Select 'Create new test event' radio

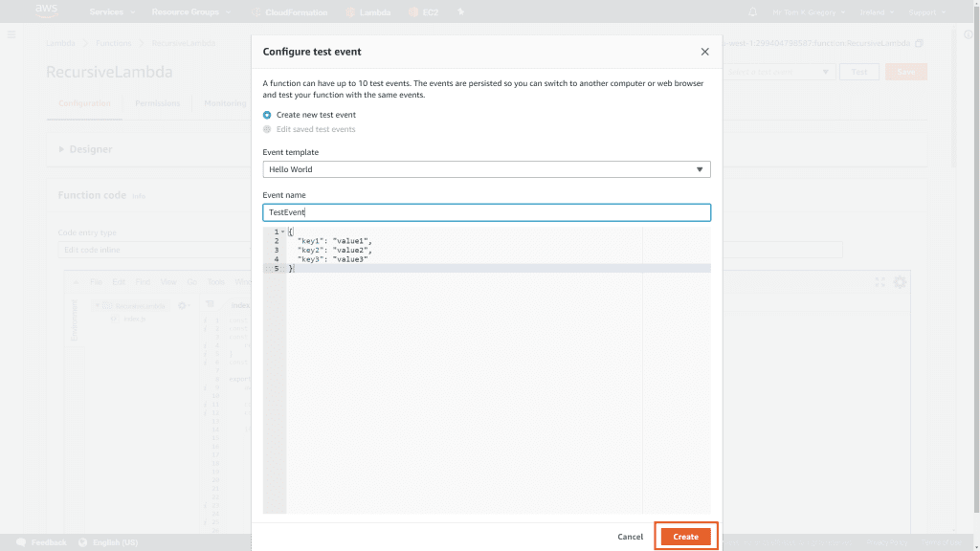click(x=267, y=115)
